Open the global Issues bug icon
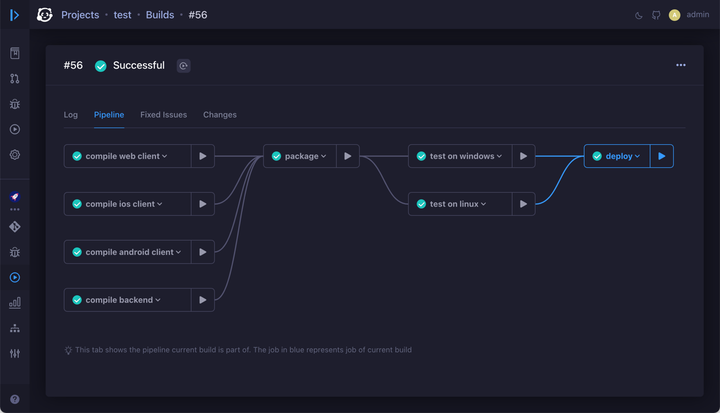 (15, 104)
